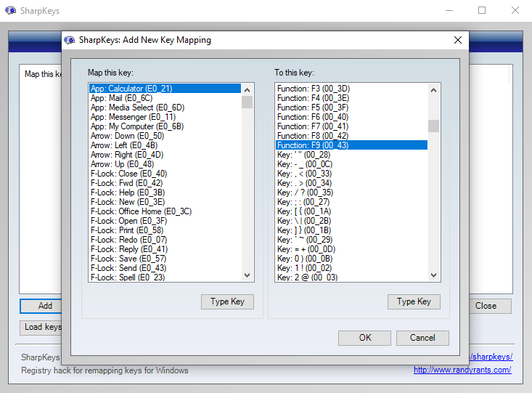Click the Load keys button in the main window
532x393 pixels.
[41, 328]
